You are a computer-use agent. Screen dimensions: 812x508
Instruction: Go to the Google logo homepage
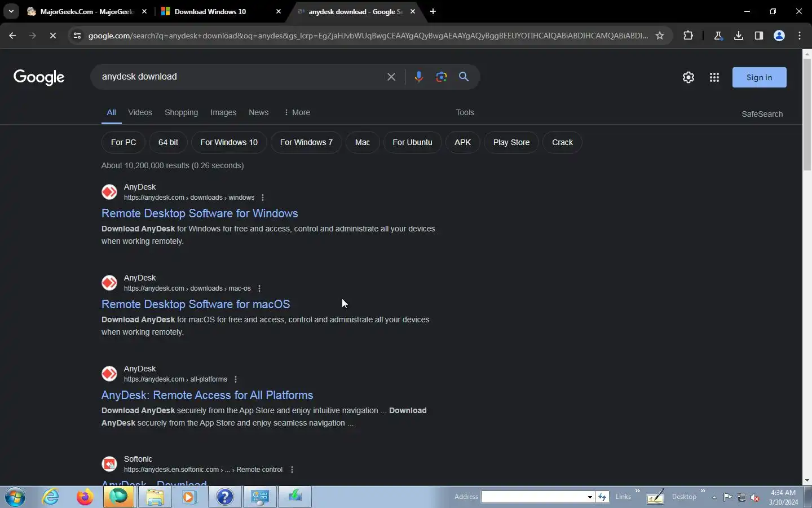(x=39, y=77)
